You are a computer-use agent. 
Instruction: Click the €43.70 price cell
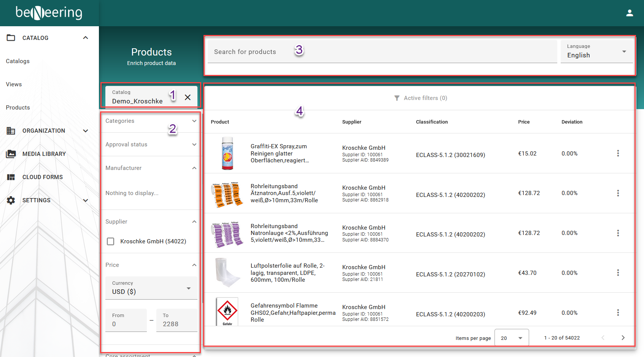[527, 273]
